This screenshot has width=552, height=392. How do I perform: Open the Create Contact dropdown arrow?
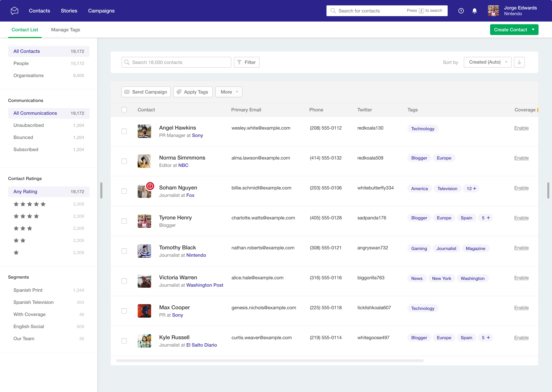pos(533,29)
